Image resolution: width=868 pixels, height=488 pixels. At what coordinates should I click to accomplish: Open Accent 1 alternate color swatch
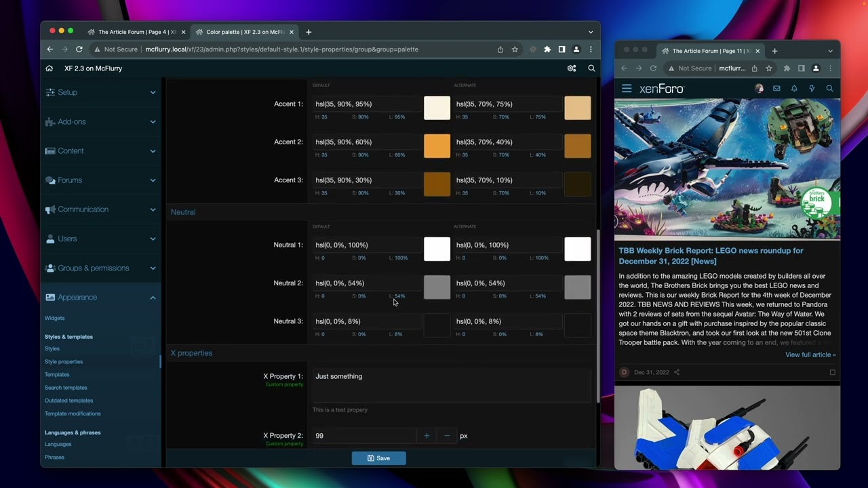pos(577,108)
